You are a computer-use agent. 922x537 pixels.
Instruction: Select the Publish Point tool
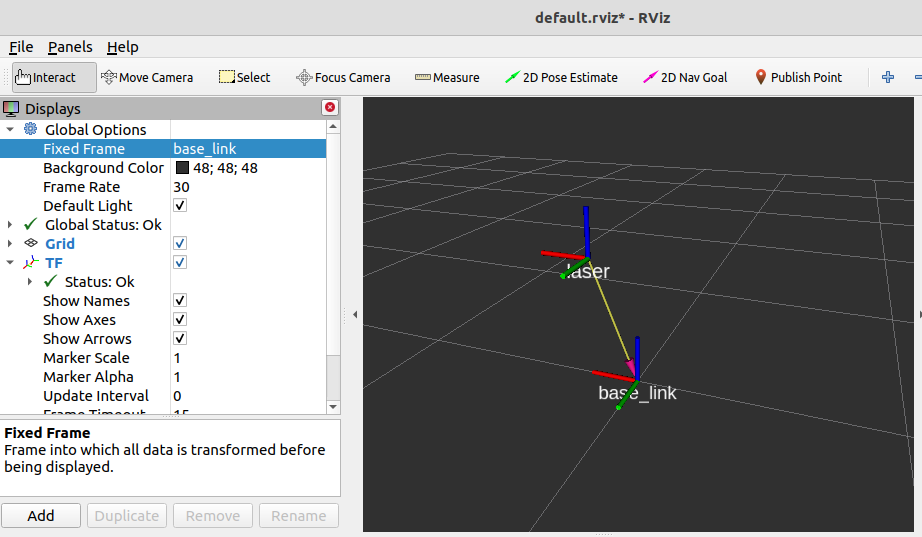[x=798, y=77]
